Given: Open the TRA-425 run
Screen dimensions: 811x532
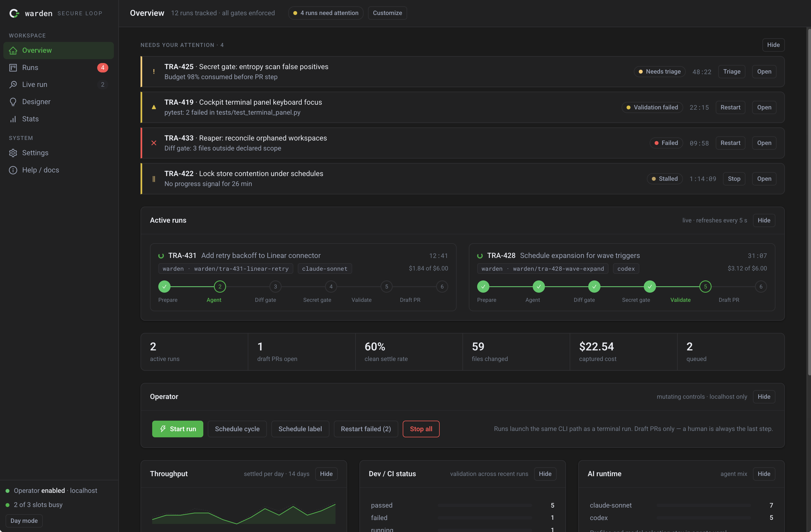Looking at the screenshot, I should pyautogui.click(x=764, y=72).
